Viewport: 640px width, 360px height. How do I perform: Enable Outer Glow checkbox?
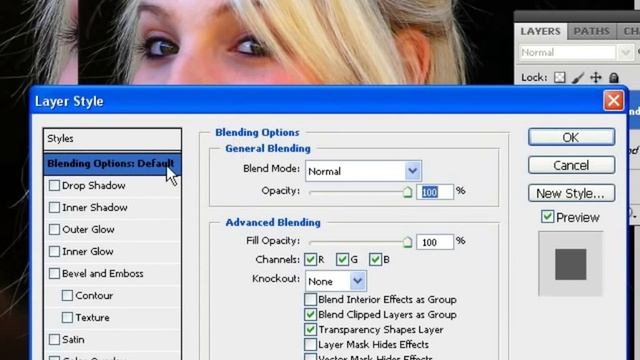(x=54, y=229)
